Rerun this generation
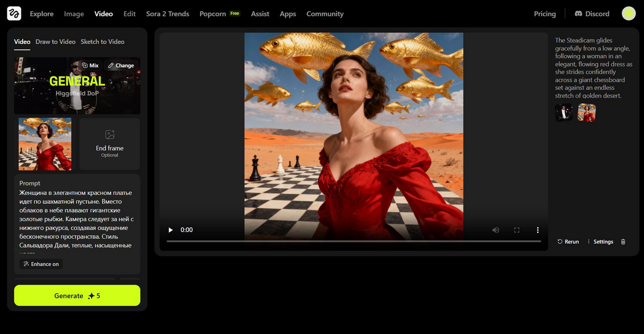The width and height of the screenshot is (644, 334). point(568,242)
